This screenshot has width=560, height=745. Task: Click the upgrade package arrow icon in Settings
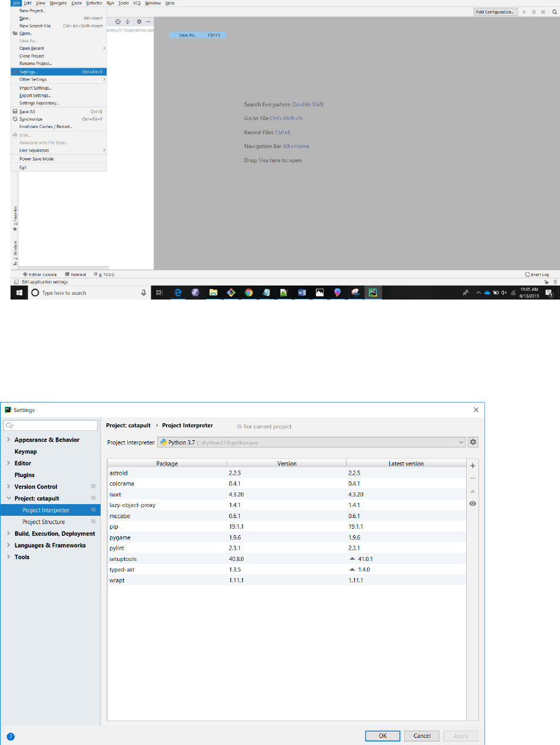473,491
